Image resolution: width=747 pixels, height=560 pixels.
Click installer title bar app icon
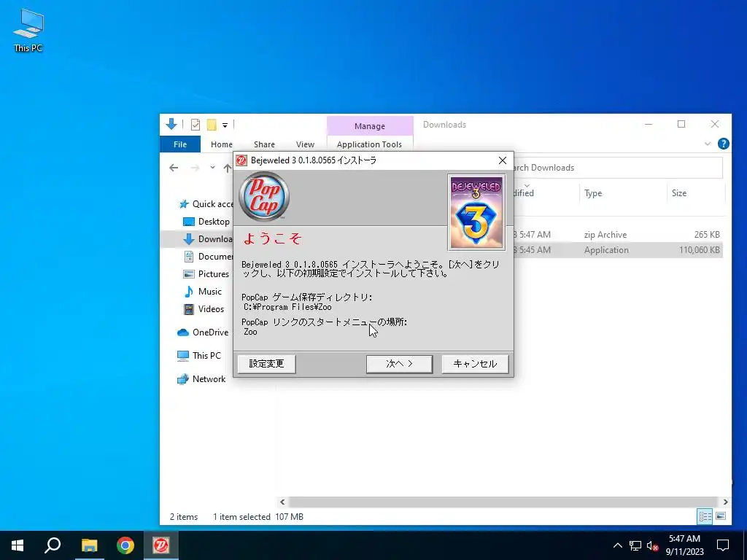coord(241,160)
